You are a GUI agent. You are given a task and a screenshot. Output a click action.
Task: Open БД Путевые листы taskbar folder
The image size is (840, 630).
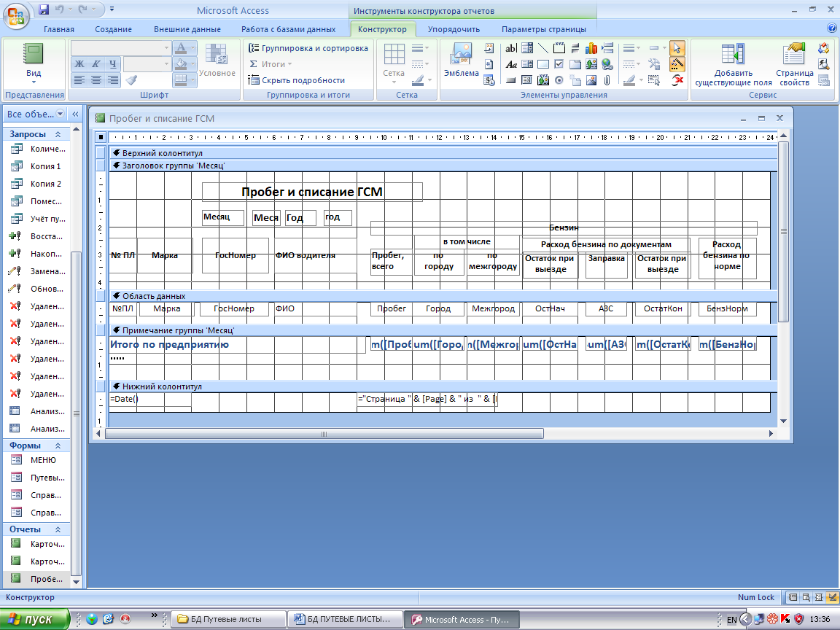[228, 619]
